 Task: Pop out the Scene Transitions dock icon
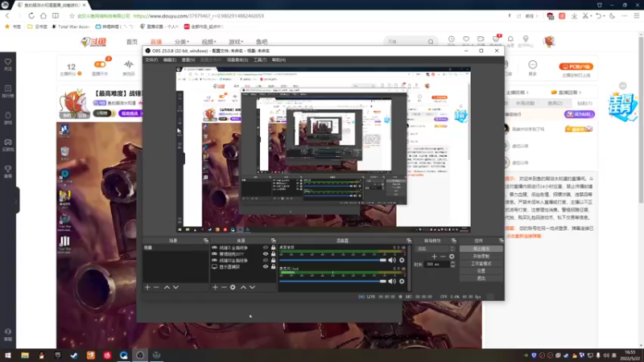coord(454,241)
